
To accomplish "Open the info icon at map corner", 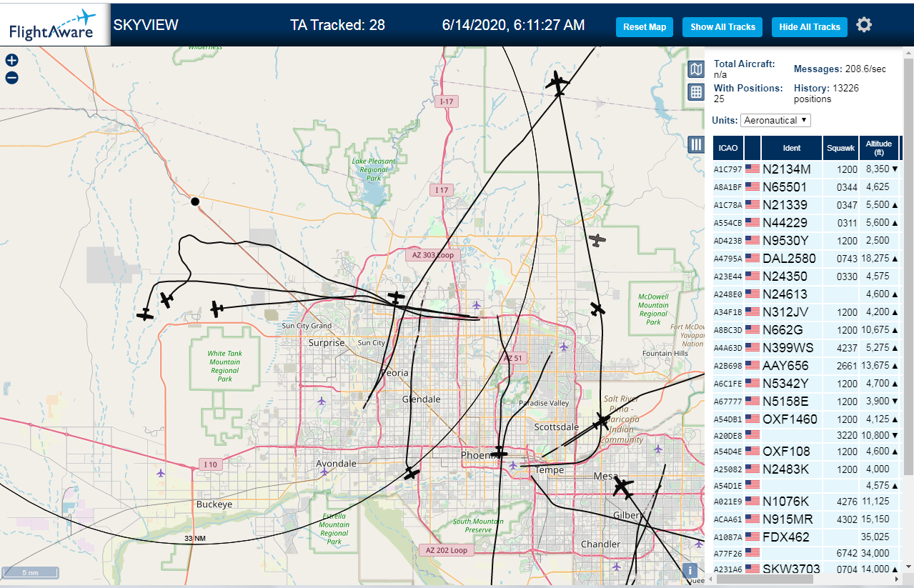I will [x=690, y=570].
